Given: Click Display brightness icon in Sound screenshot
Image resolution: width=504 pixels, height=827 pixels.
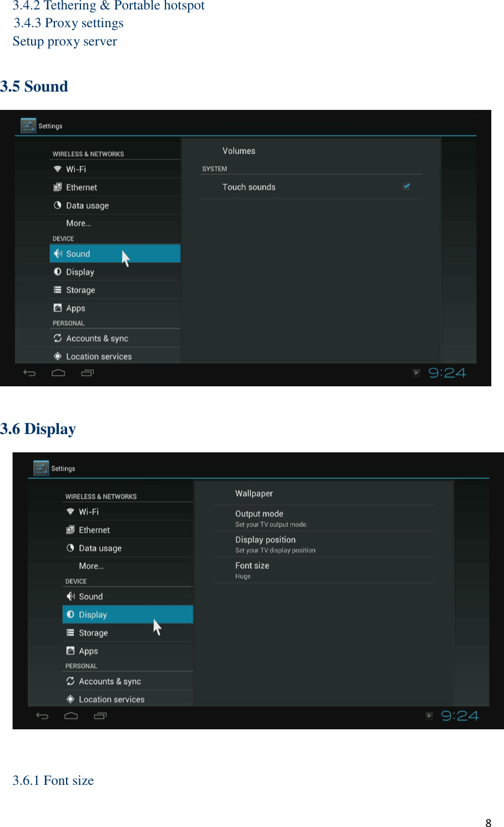Looking at the screenshot, I should click(x=57, y=271).
